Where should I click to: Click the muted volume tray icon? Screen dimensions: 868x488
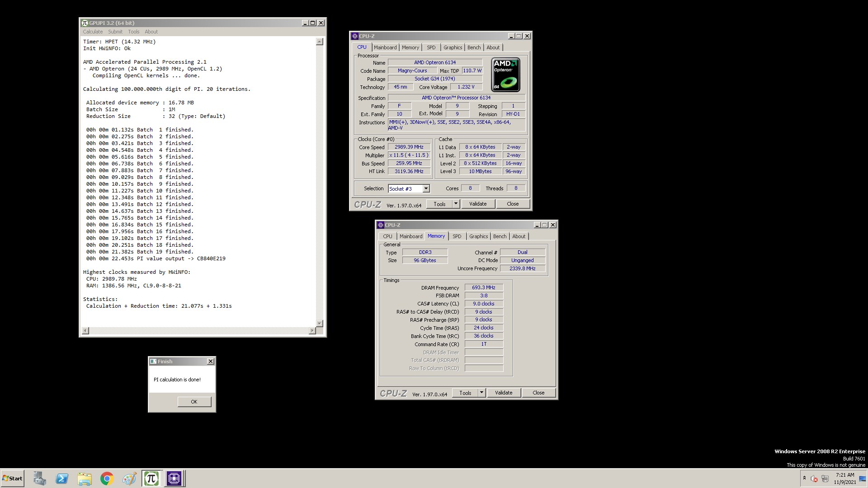point(814,479)
